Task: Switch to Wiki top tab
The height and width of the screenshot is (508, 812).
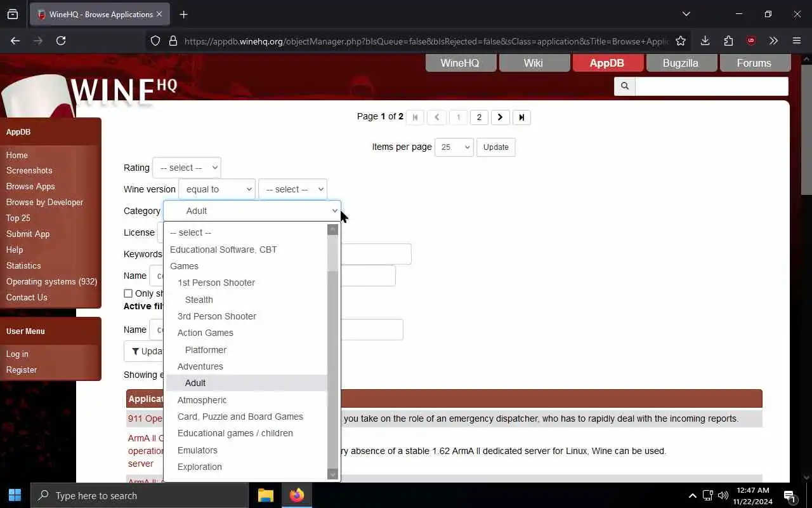Action: tap(534, 63)
